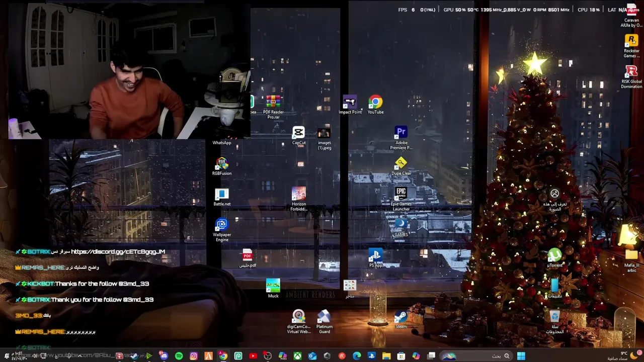Launch PS App desktop shortcut
The height and width of the screenshot is (362, 644).
(375, 258)
